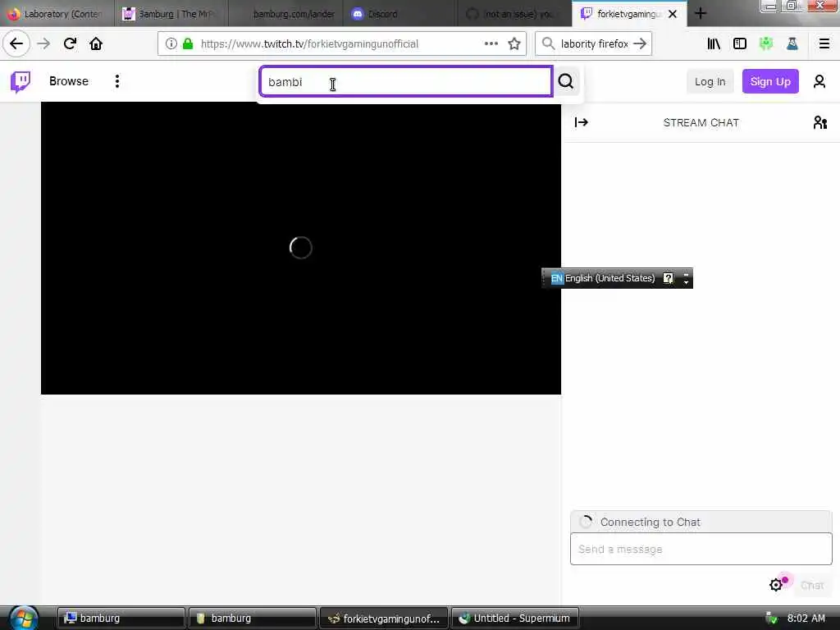Go back with the browser back arrow
Image resolution: width=840 pixels, height=630 pixels.
(x=16, y=43)
